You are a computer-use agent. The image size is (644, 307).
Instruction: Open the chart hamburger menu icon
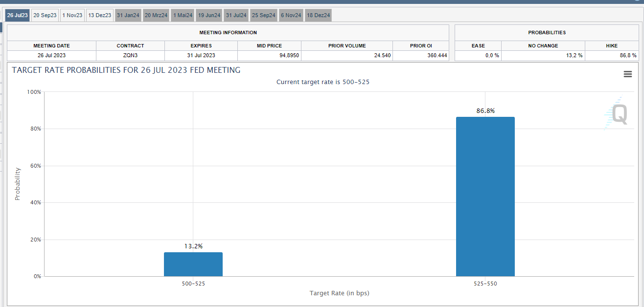point(628,74)
